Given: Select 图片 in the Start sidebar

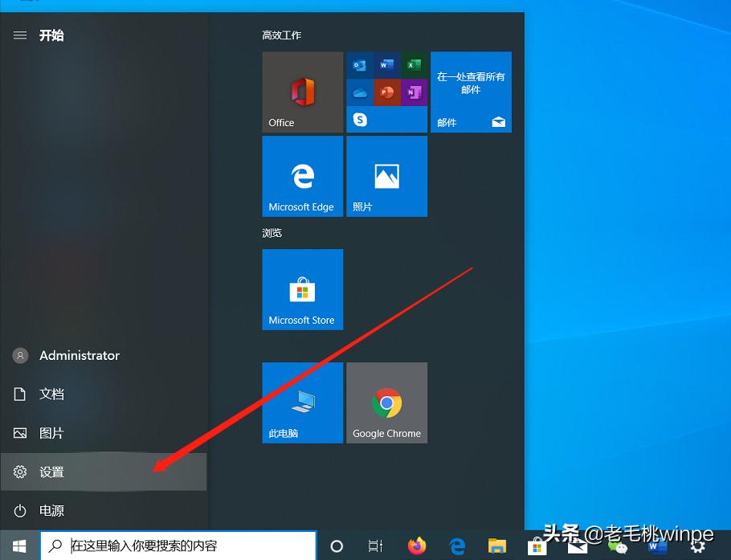Looking at the screenshot, I should [x=51, y=432].
